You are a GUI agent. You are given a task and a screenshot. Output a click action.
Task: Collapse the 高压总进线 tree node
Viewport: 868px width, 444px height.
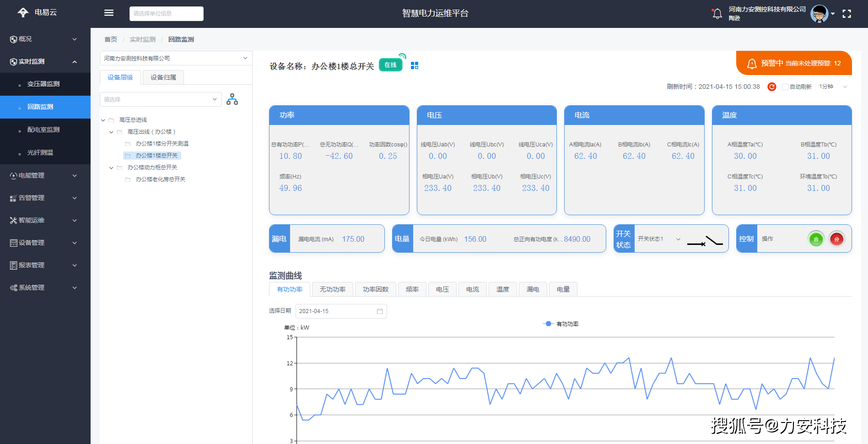tap(103, 119)
